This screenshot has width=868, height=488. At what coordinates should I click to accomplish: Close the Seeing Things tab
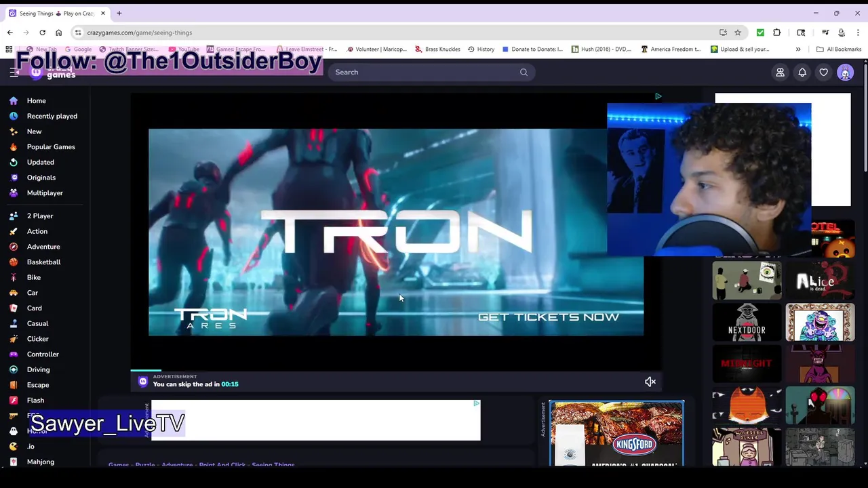(x=103, y=13)
